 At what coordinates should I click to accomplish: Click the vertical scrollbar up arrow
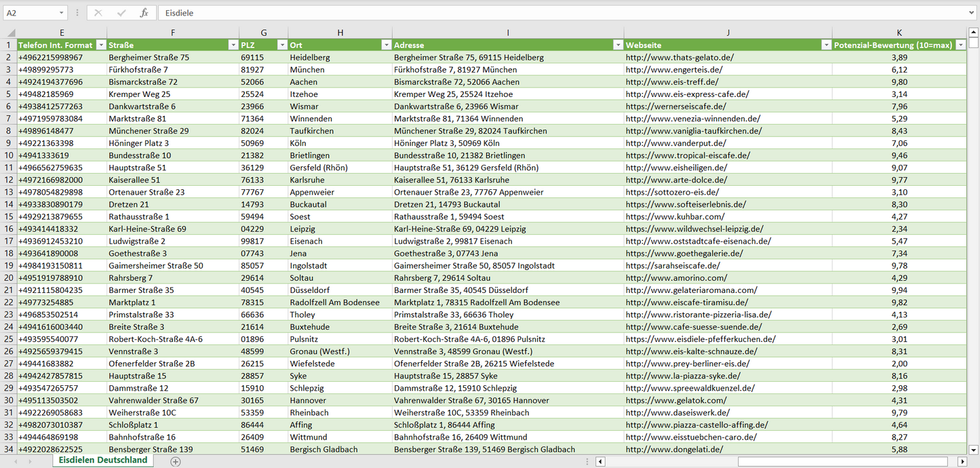coord(974,32)
